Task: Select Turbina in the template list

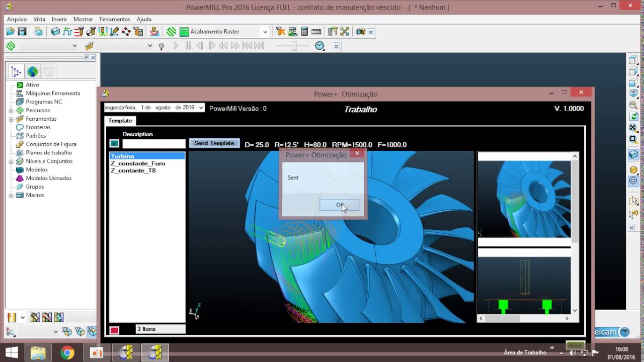Action: (147, 156)
